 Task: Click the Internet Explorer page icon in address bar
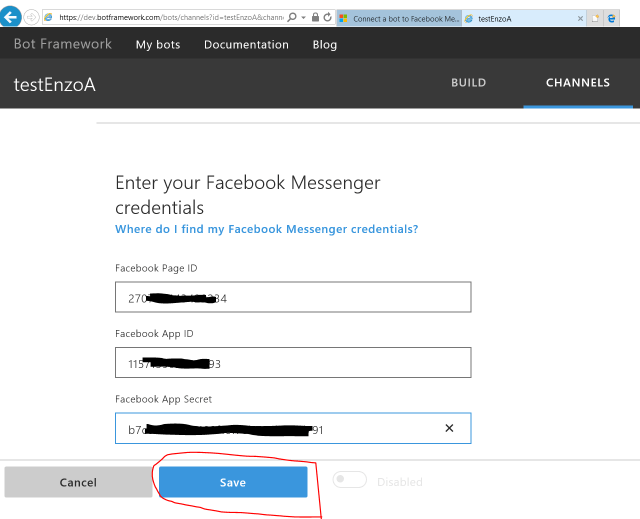49,18
